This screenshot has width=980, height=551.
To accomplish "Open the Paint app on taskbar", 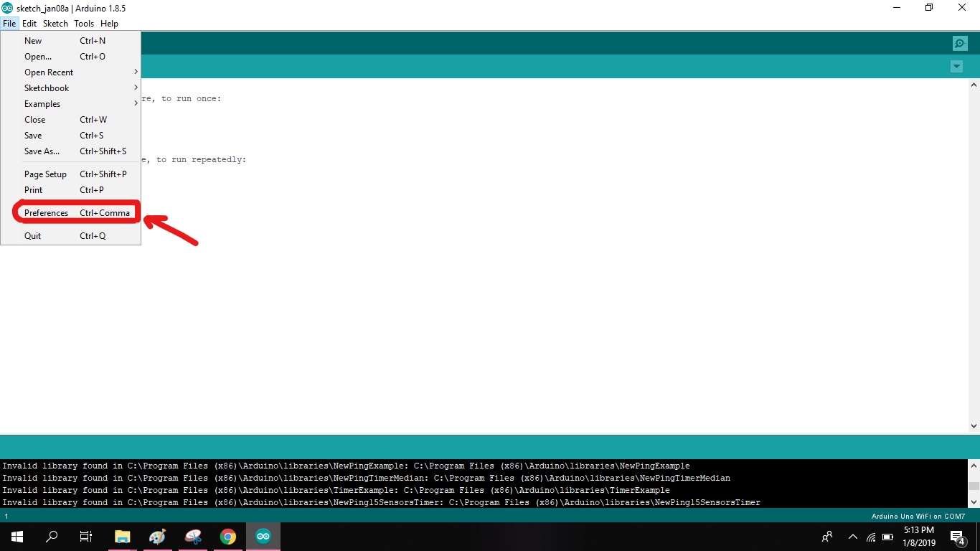I will (x=157, y=537).
